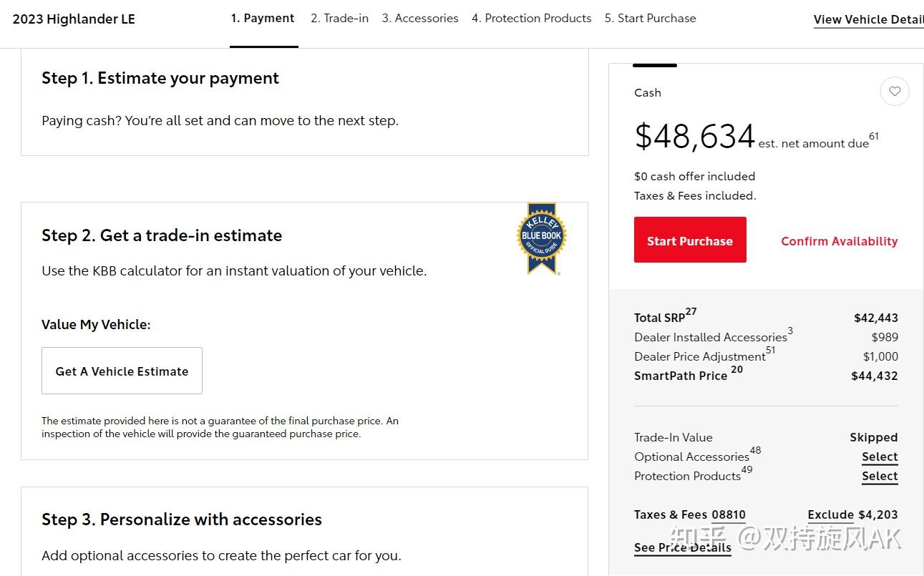Select Optional Accessories link
924x576 pixels.
pyautogui.click(x=880, y=457)
